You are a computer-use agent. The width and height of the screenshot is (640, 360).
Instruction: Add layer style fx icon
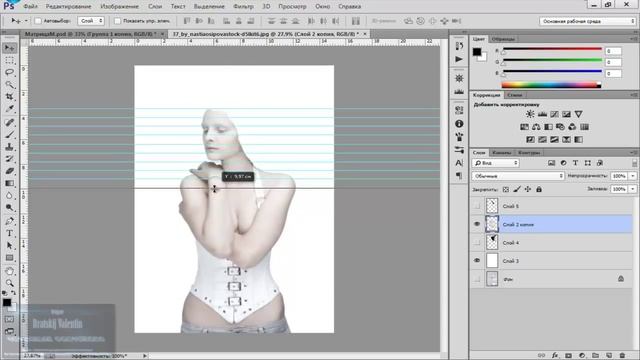[555, 356]
